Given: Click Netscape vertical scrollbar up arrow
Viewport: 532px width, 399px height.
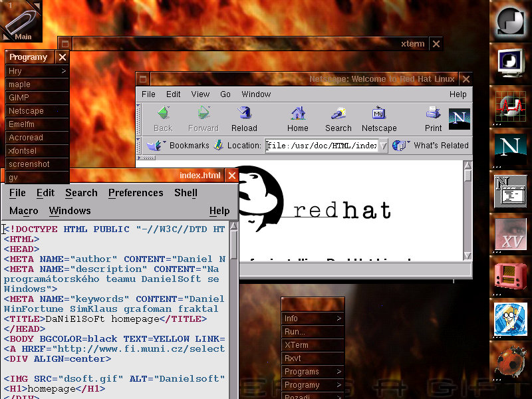Looking at the screenshot, I should click(x=467, y=165).
